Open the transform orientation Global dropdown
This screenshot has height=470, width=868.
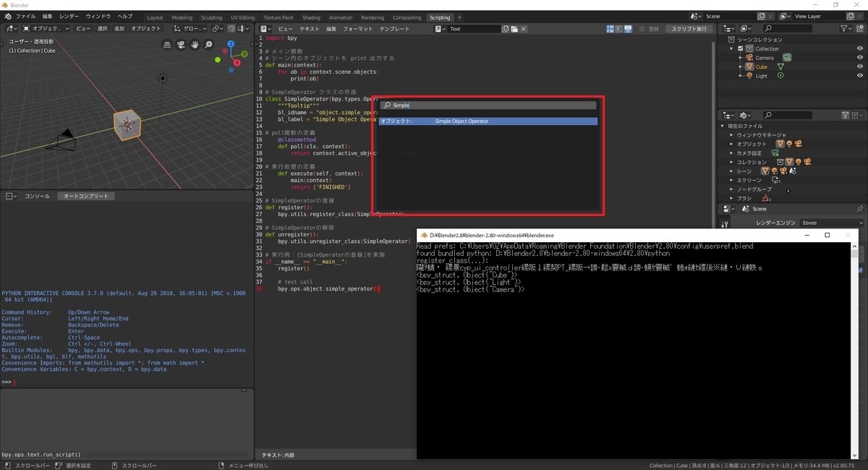pos(191,28)
